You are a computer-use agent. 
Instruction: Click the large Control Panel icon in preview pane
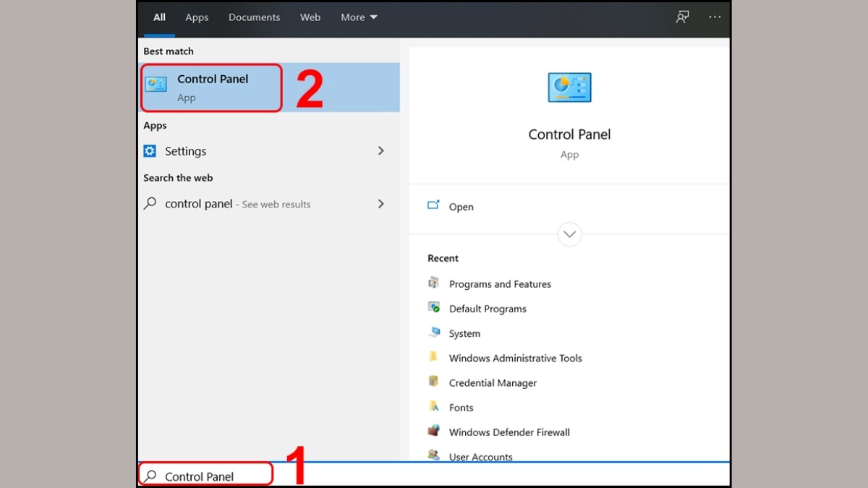pos(569,87)
